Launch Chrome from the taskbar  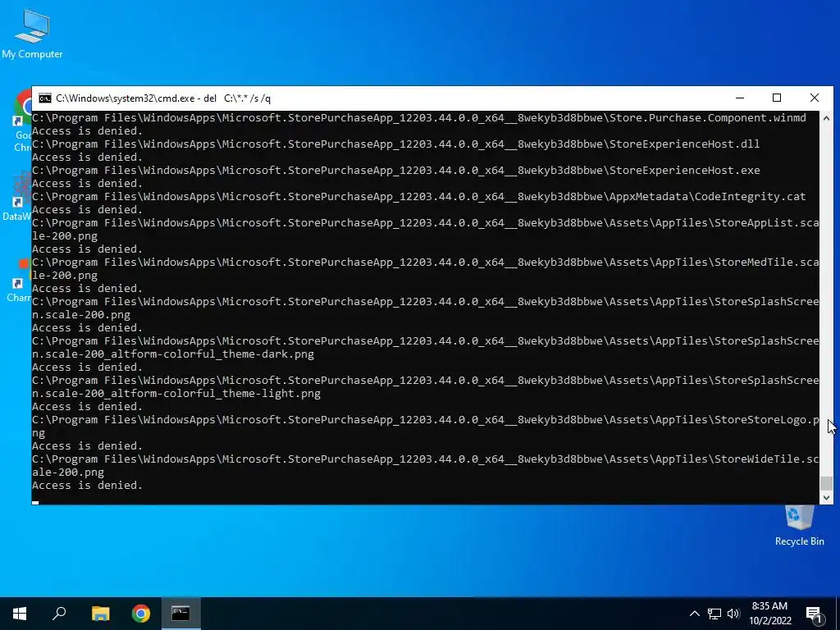pos(141,614)
